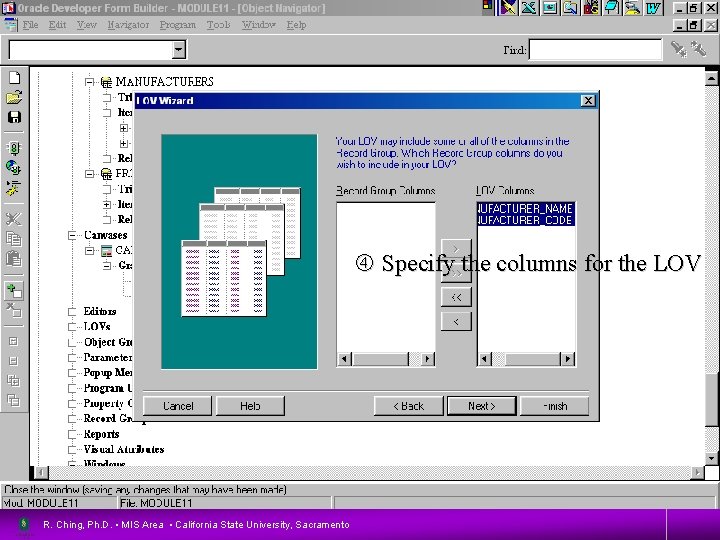This screenshot has width=720, height=540.
Task: Click Object Navigator scroll up arrow
Action: tap(711, 79)
